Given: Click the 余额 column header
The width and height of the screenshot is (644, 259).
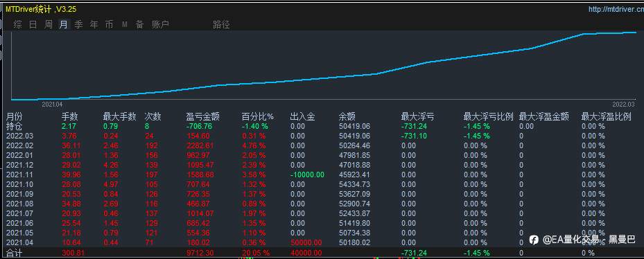Looking at the screenshot, I should (347, 116).
